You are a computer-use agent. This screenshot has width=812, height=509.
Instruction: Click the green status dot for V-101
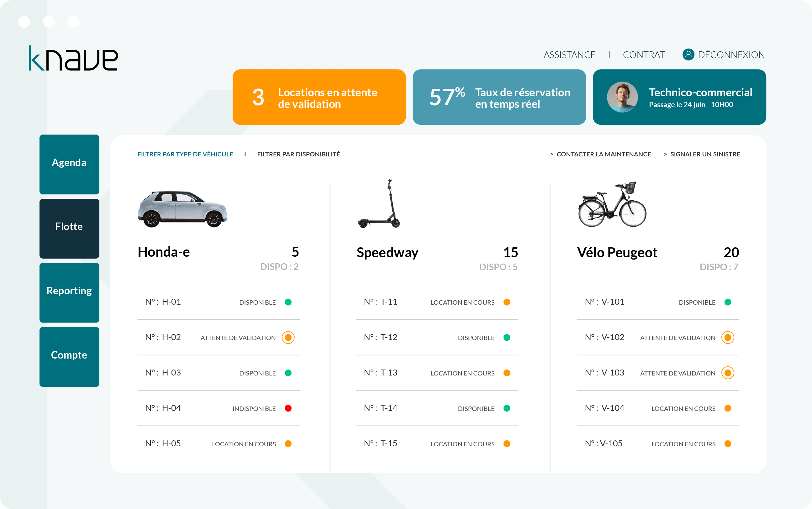pyautogui.click(x=727, y=302)
